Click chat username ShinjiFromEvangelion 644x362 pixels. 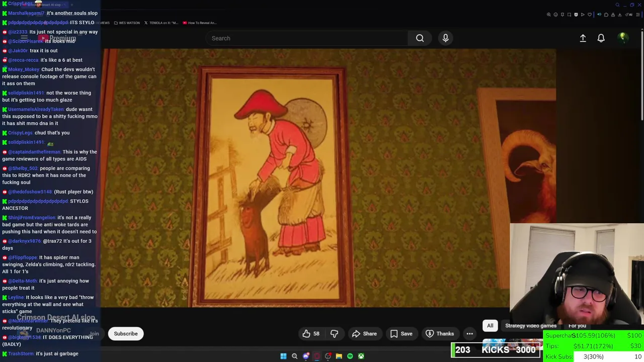tap(32, 218)
